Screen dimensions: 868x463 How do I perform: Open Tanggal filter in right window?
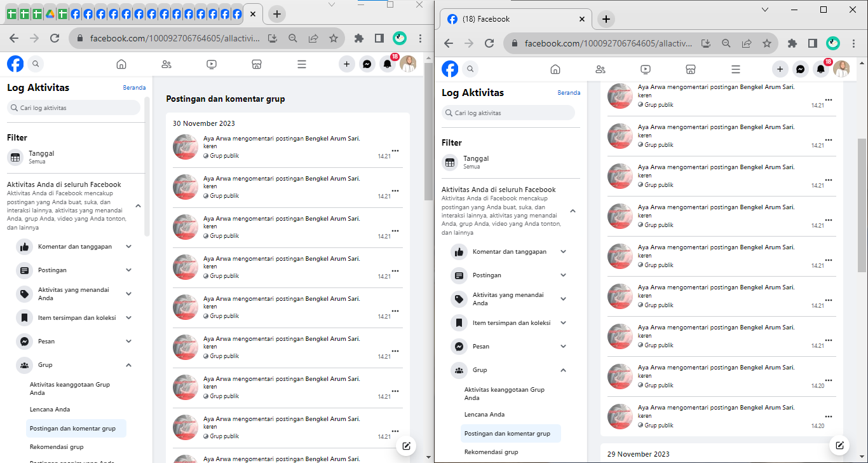tap(510, 162)
